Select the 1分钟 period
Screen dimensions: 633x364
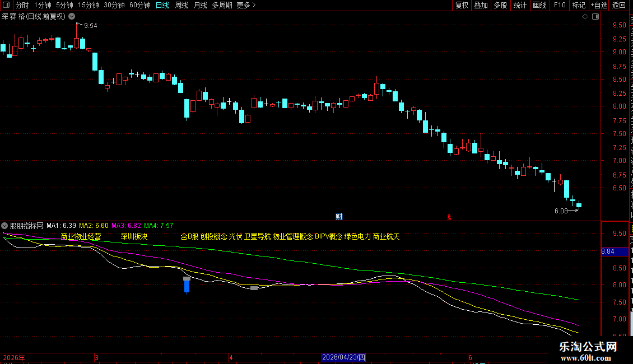click(x=43, y=5)
